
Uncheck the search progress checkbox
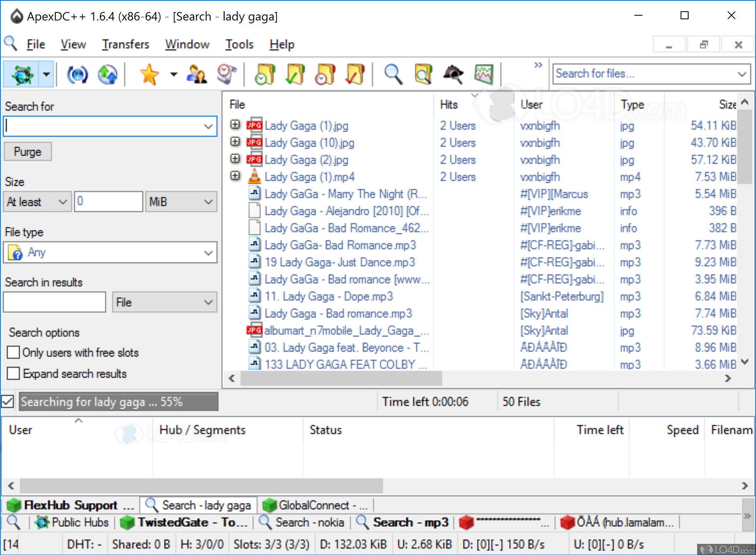pyautogui.click(x=7, y=401)
